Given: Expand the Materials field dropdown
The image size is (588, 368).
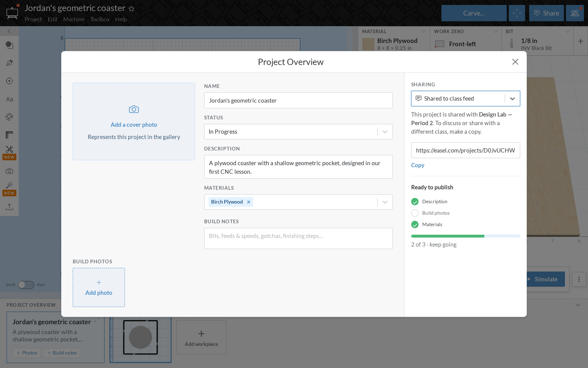Looking at the screenshot, I should [x=385, y=202].
